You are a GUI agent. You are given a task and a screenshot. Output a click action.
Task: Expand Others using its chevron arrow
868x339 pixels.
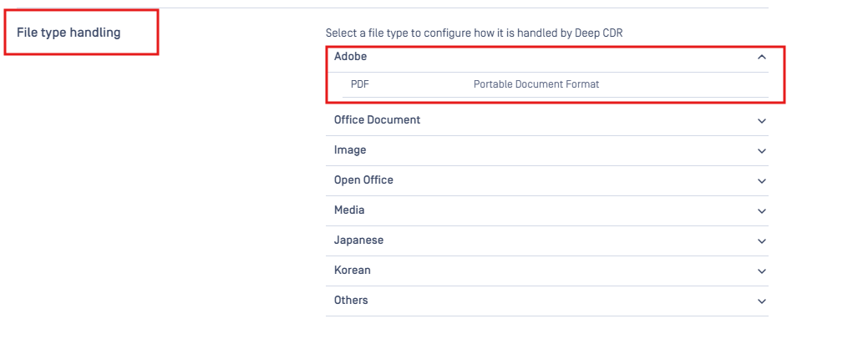coord(762,301)
